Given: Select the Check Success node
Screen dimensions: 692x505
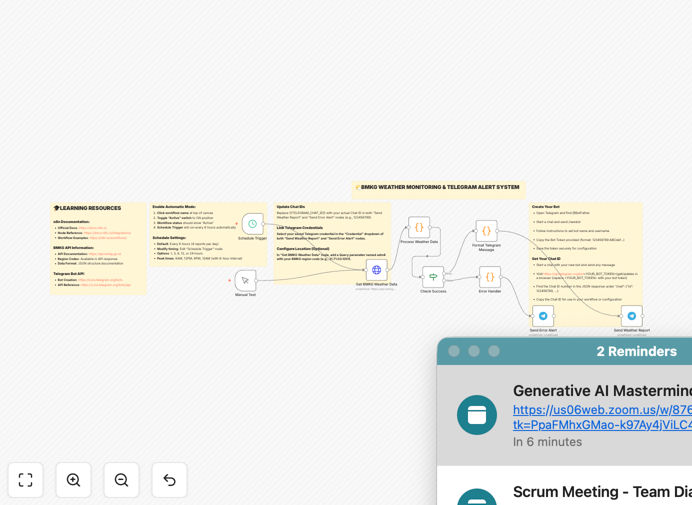Looking at the screenshot, I should coord(433,277).
